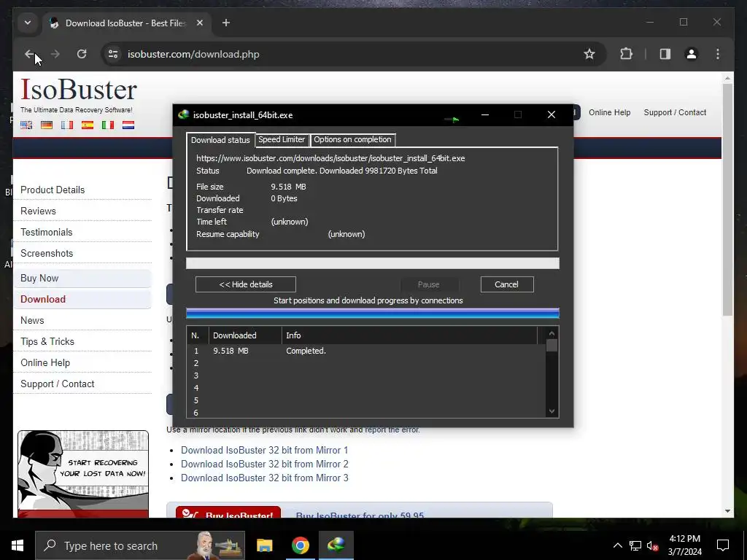Open the Chrome extensions puzzle icon

click(x=627, y=54)
